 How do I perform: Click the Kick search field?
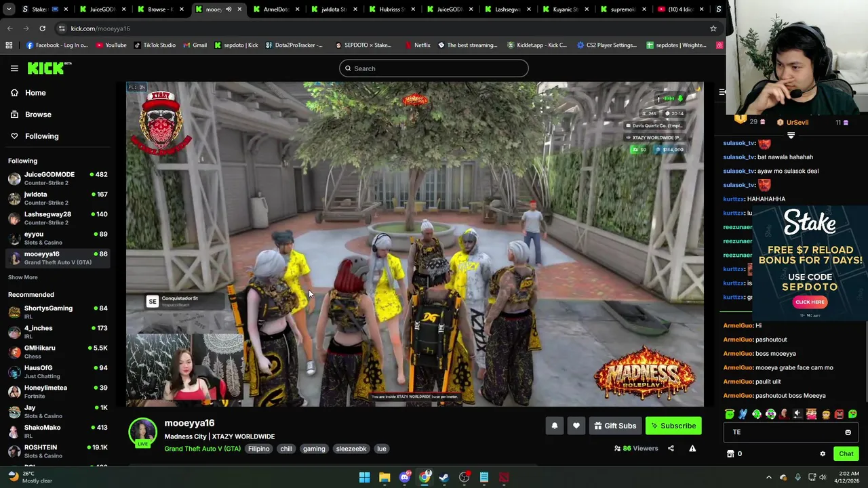(x=434, y=68)
